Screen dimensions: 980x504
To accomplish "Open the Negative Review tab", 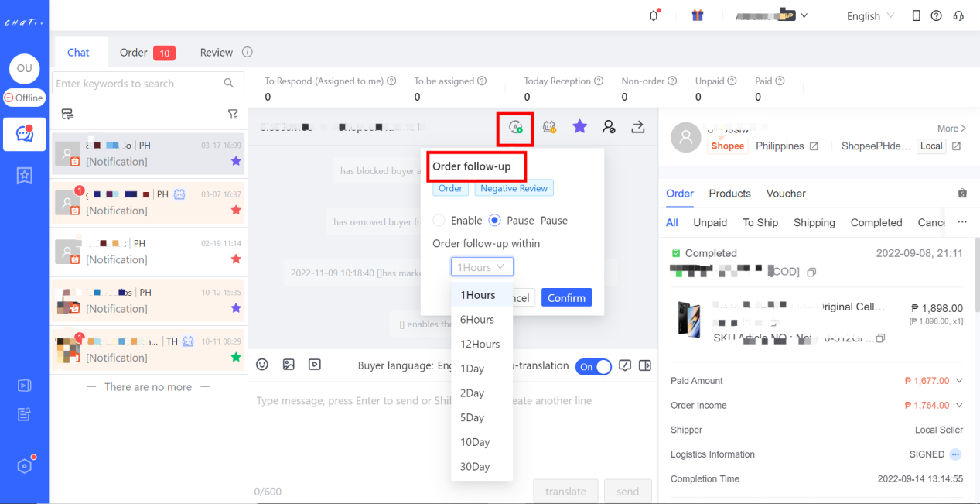I will [514, 188].
